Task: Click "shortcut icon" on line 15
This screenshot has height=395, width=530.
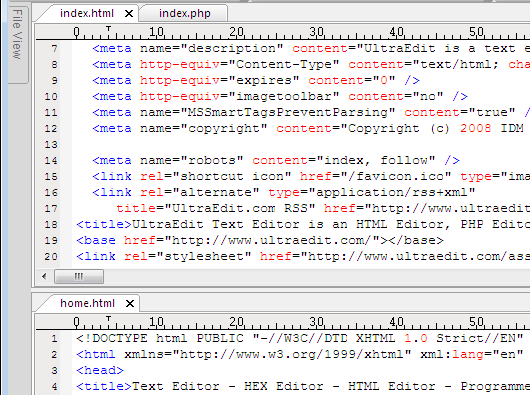Action: point(232,176)
